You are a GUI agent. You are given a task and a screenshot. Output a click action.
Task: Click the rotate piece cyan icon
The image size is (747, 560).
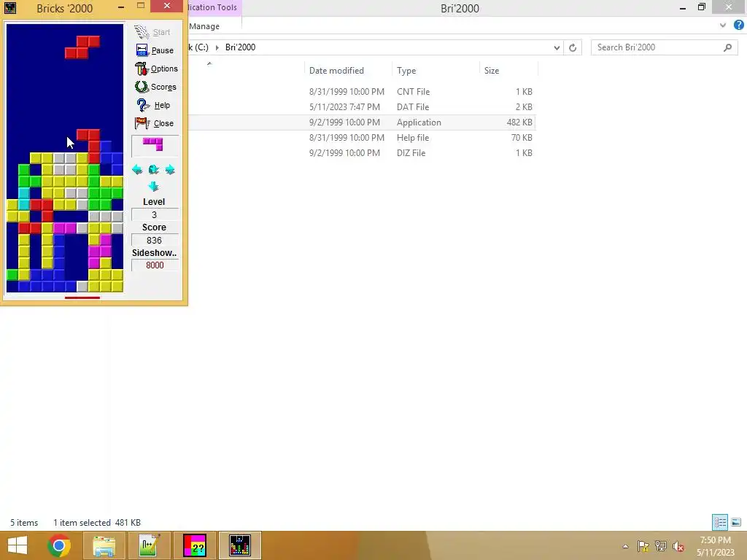pos(153,169)
